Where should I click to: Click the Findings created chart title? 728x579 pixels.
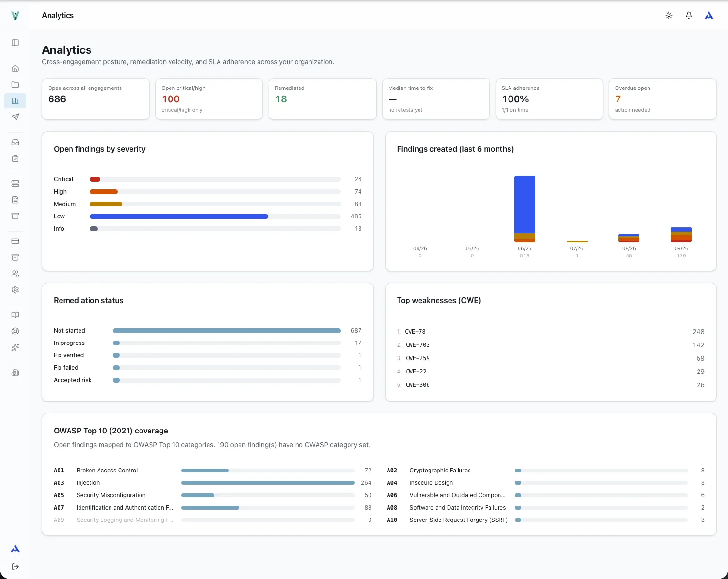(x=455, y=149)
